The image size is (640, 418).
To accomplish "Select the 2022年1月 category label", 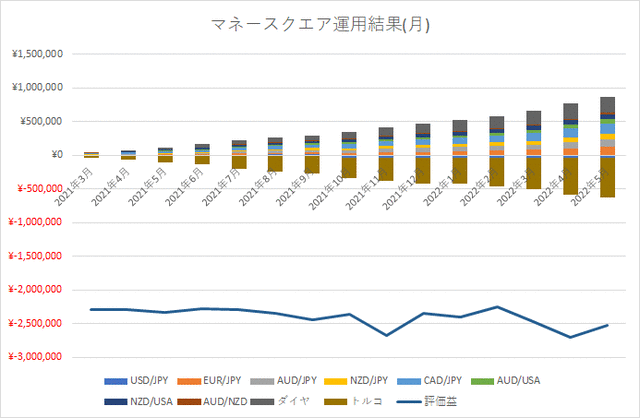I will [442, 187].
